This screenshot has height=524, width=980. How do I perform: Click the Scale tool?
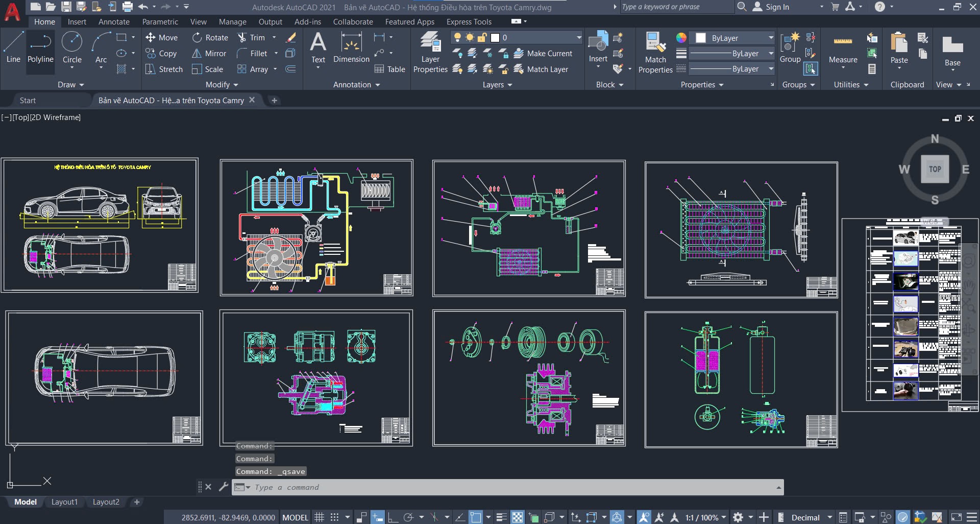(x=207, y=69)
